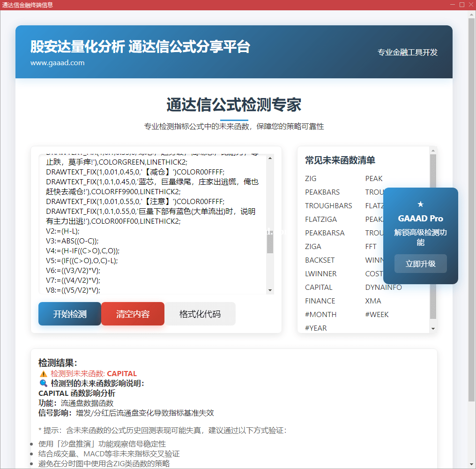Open the www.gaaad.com link in header
Viewport: 476px width, 469px height.
pos(57,63)
